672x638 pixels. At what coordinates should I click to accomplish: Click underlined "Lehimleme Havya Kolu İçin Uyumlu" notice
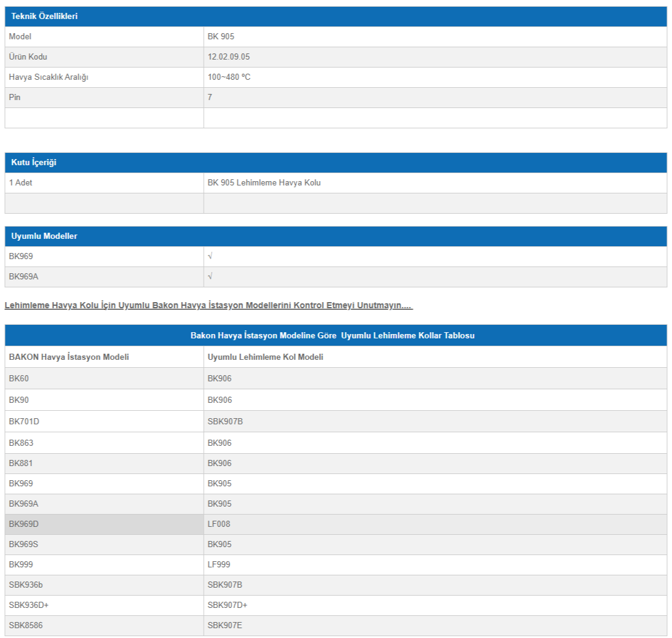click(x=208, y=305)
